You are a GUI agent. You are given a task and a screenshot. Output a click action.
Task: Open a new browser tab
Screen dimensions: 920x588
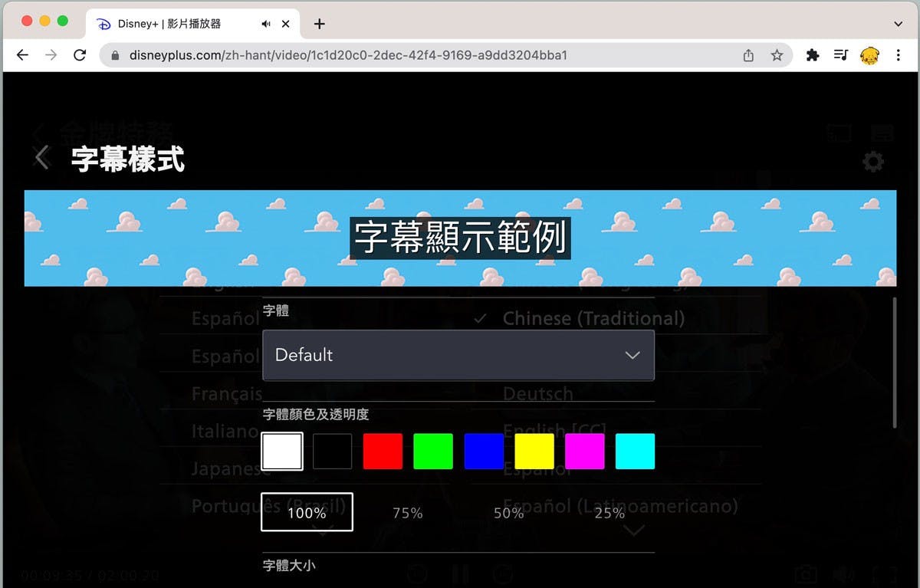[320, 24]
